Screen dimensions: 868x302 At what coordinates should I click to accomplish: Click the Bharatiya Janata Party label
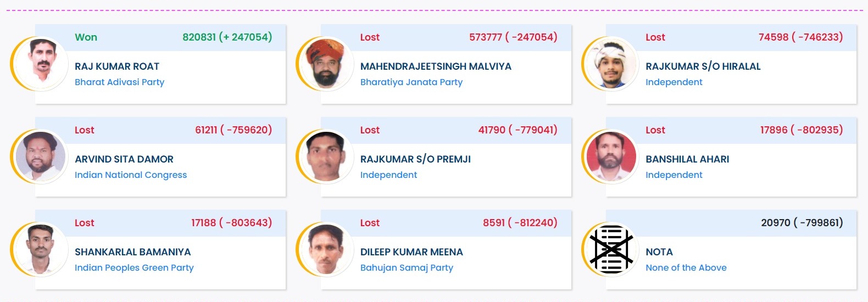[x=411, y=82]
